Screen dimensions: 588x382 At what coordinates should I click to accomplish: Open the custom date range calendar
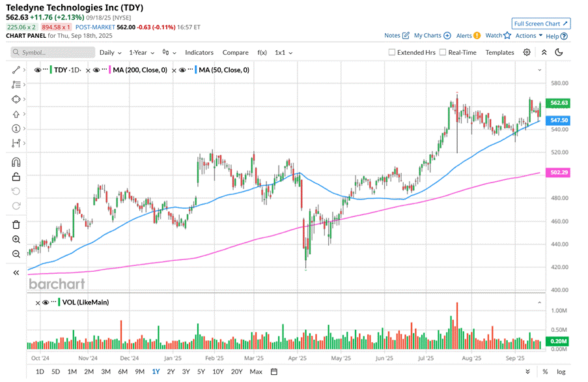click(274, 372)
